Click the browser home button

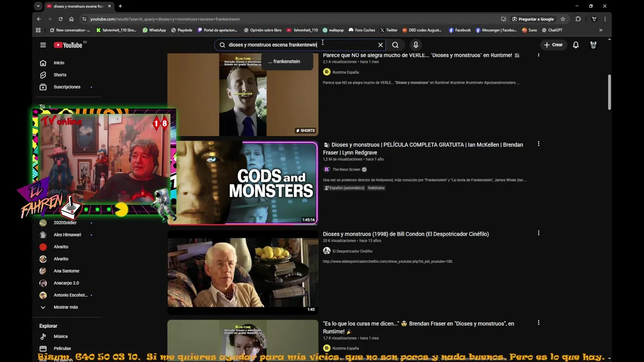pos(71,19)
